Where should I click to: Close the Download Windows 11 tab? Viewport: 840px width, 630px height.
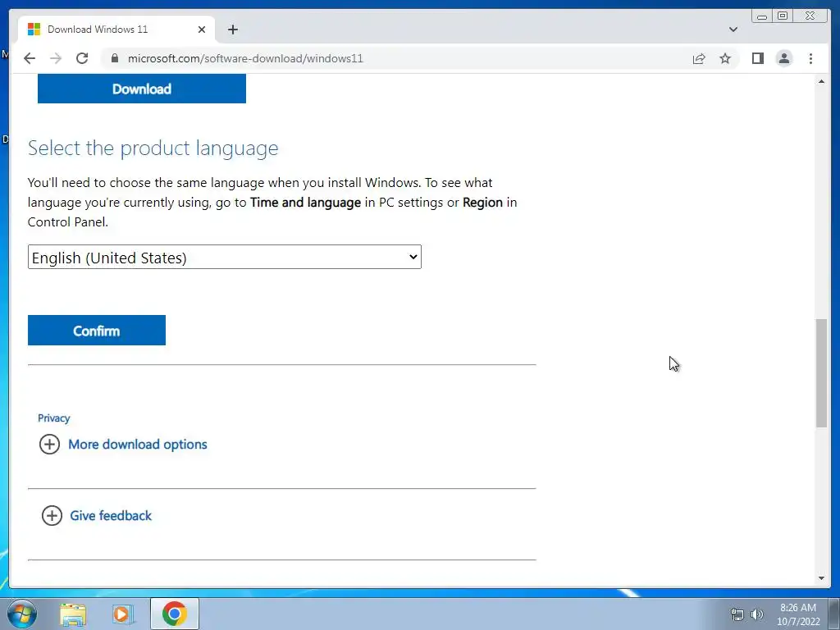click(x=202, y=30)
